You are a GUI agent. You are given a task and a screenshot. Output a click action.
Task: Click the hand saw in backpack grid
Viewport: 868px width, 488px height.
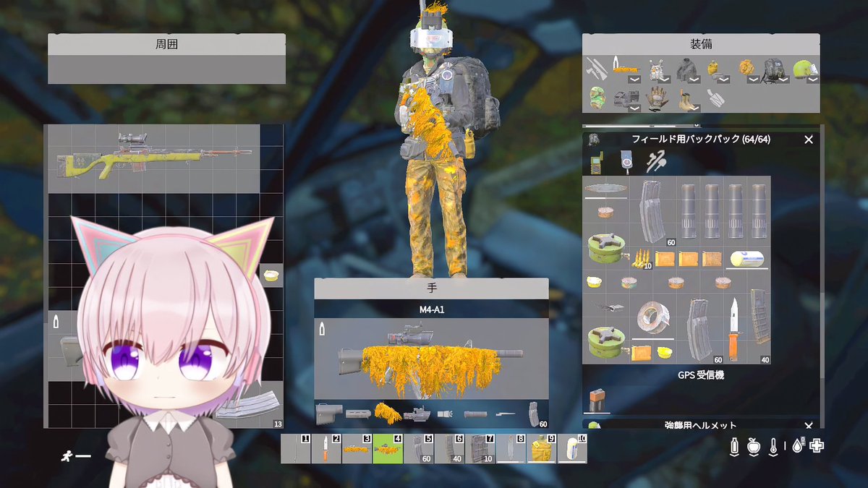(x=606, y=189)
